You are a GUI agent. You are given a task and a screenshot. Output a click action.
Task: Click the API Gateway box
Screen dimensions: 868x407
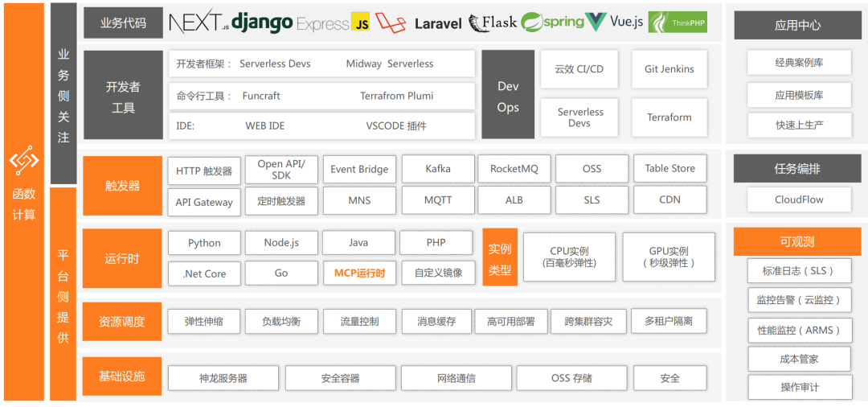point(203,202)
